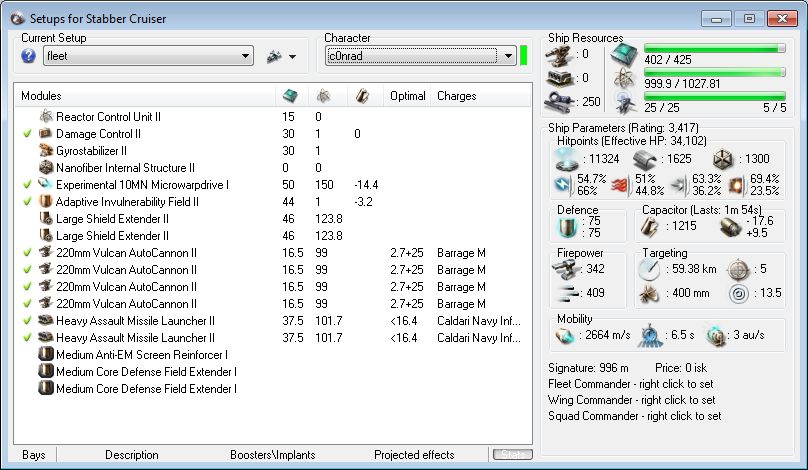This screenshot has height=470, width=808.
Task: Toggle the Damage Control II active checkmark
Action: [28, 133]
